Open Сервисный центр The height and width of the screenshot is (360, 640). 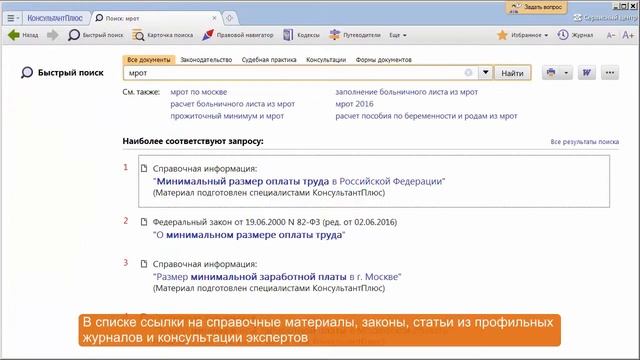(x=606, y=18)
